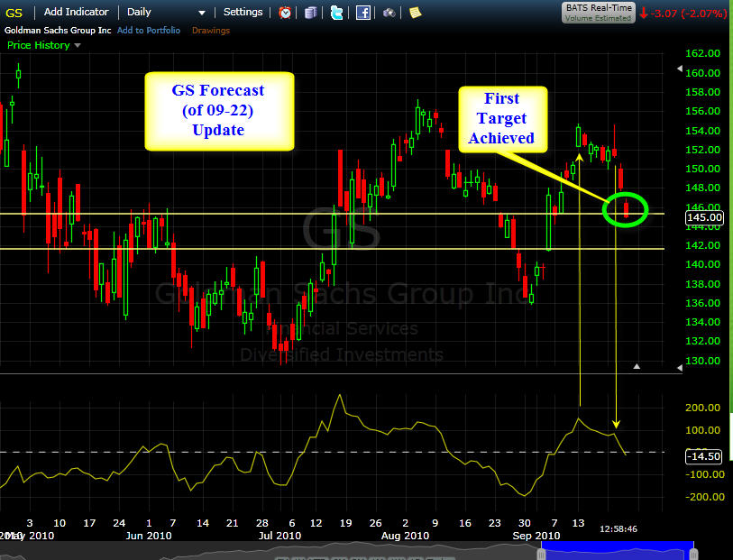Click the Jul 2010 date label

[x=280, y=536]
